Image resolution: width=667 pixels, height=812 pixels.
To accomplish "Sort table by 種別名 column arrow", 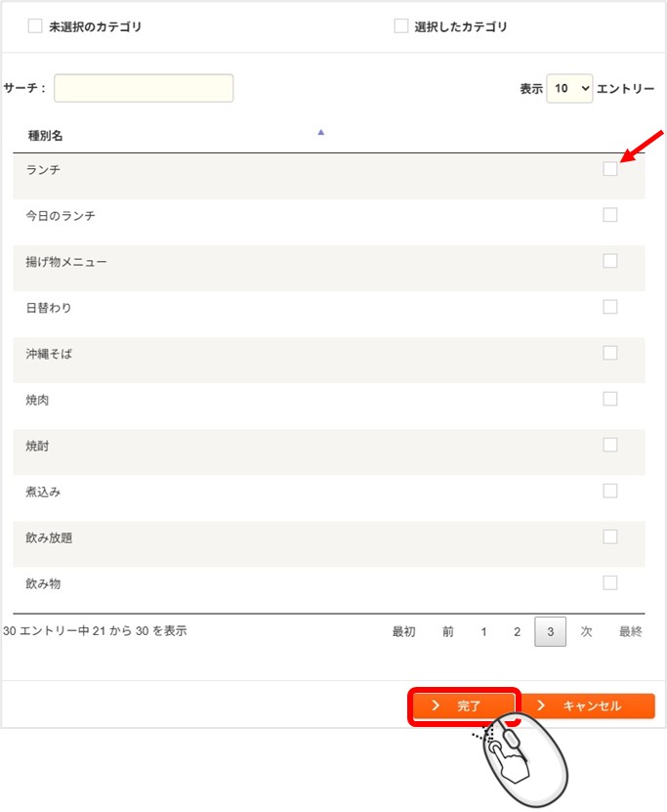I will (320, 133).
